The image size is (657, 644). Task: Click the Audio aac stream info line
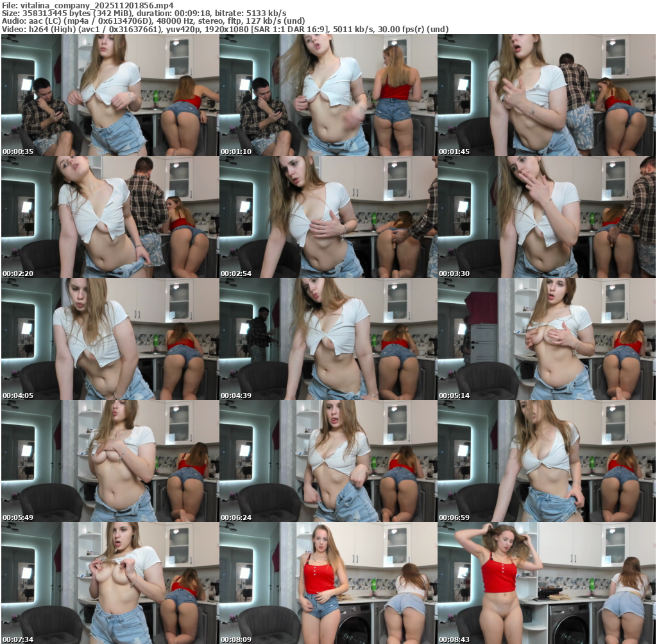coord(153,21)
